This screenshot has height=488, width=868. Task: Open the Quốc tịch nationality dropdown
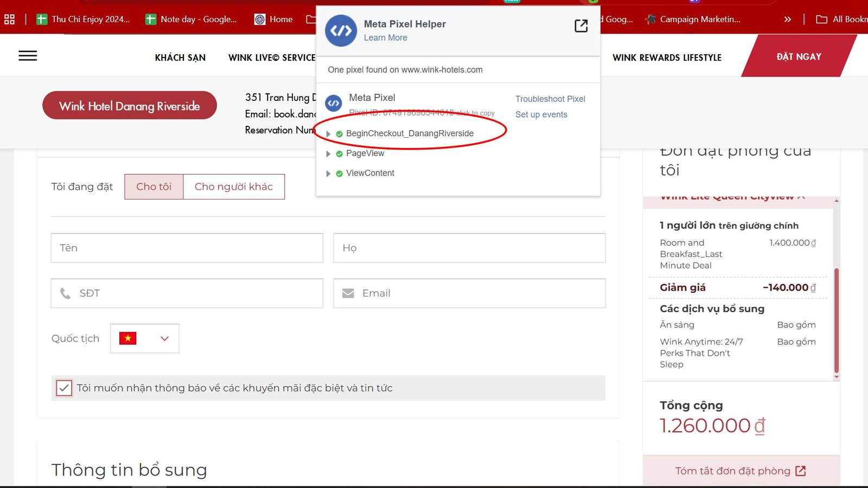tap(145, 338)
